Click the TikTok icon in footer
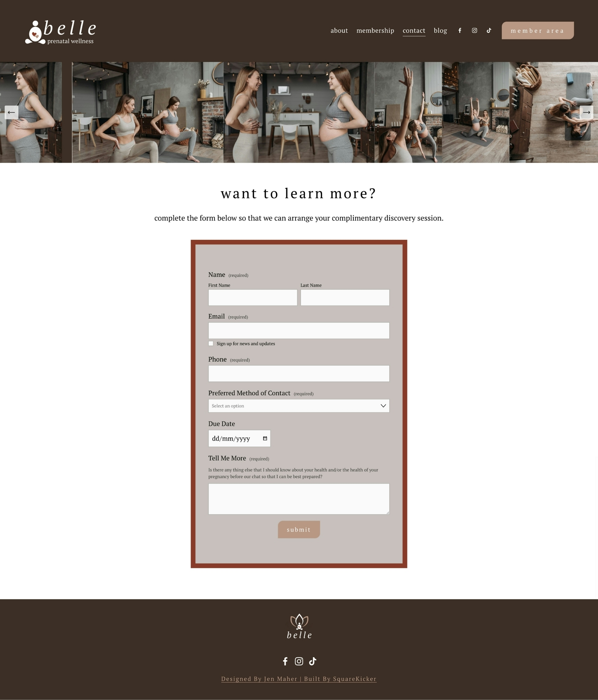Image resolution: width=598 pixels, height=700 pixels. pos(312,661)
